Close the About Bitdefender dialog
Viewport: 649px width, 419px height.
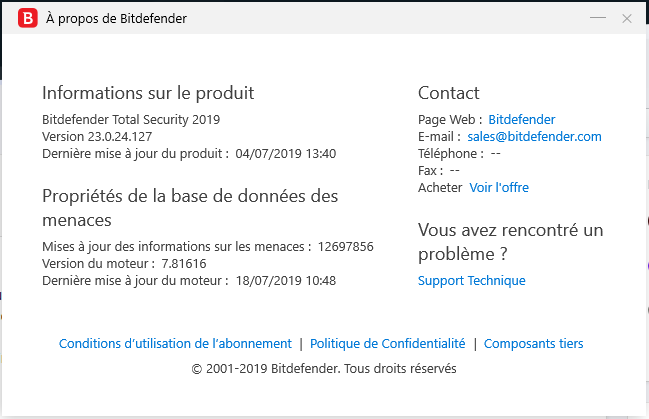pyautogui.click(x=627, y=18)
